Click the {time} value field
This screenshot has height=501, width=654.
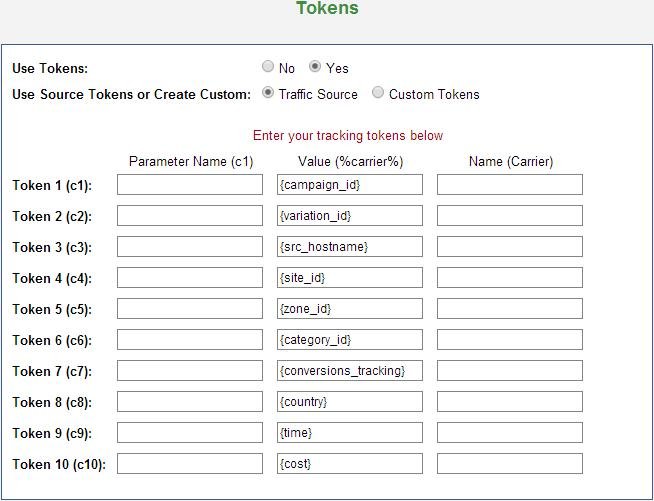350,433
